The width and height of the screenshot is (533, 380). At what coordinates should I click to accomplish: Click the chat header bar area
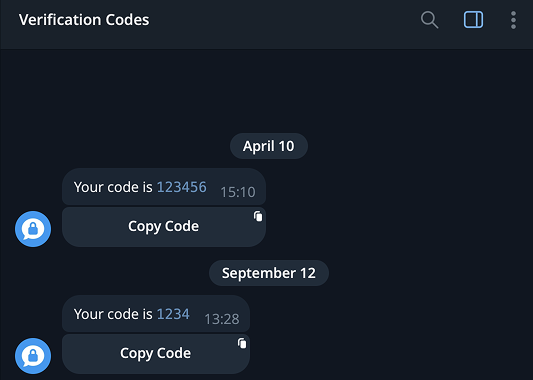266,24
